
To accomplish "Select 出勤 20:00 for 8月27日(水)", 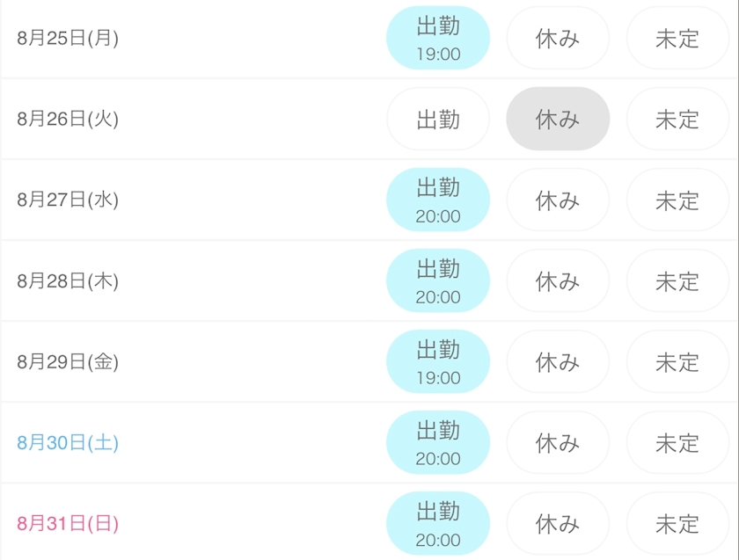I will [x=438, y=200].
